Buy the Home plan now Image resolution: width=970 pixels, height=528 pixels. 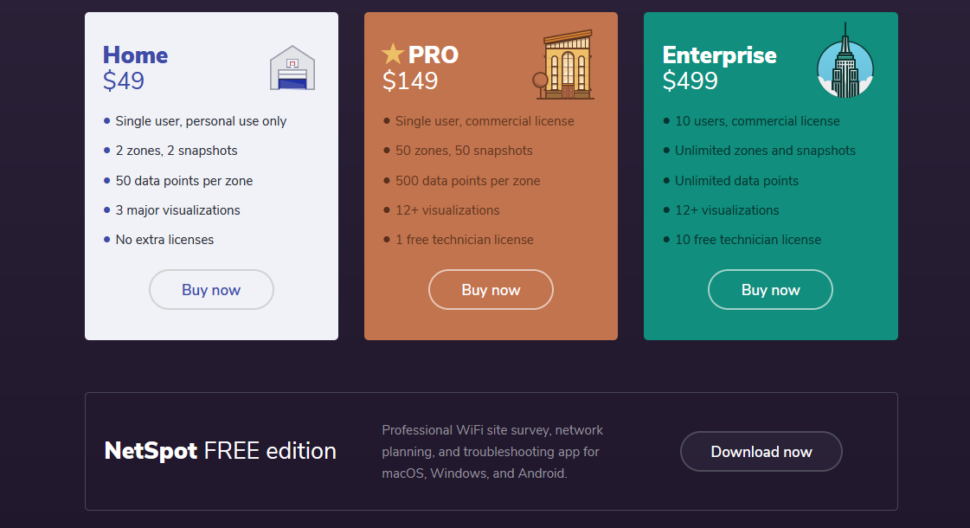click(211, 289)
